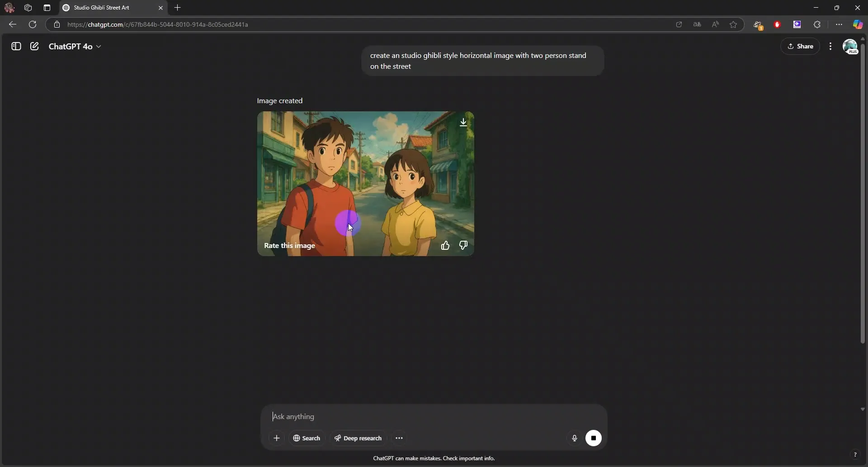Add this page to favorites
This screenshot has width=868, height=467.
coord(733,24)
